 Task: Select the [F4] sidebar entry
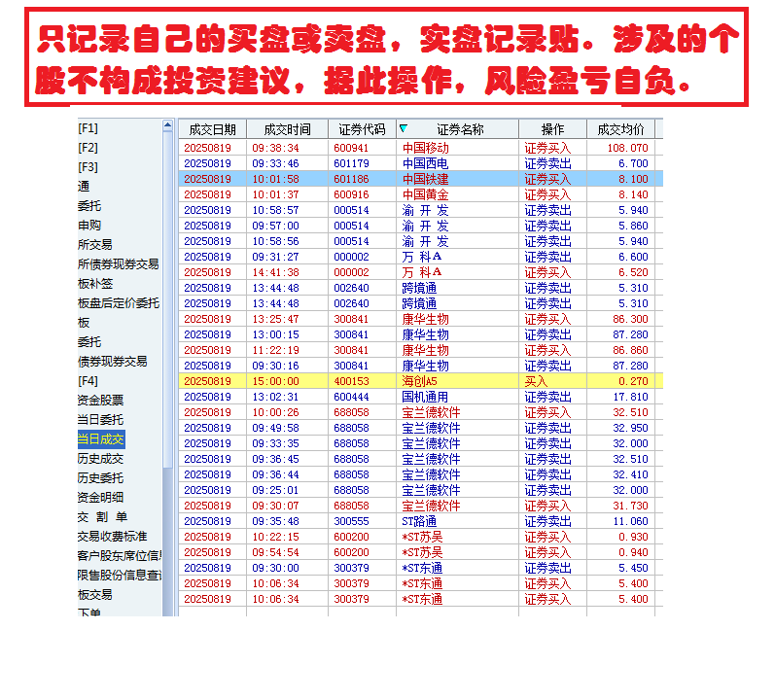click(x=88, y=381)
